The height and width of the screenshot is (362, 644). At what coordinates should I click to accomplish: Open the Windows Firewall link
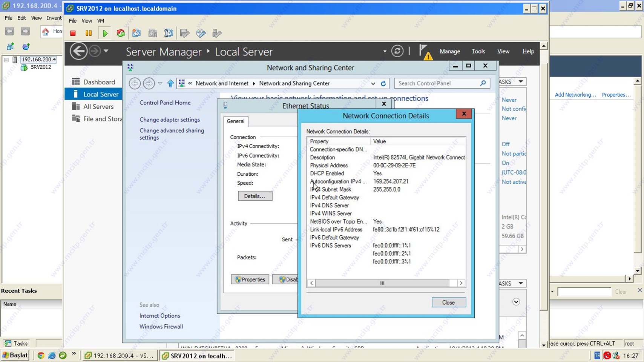[x=161, y=327]
